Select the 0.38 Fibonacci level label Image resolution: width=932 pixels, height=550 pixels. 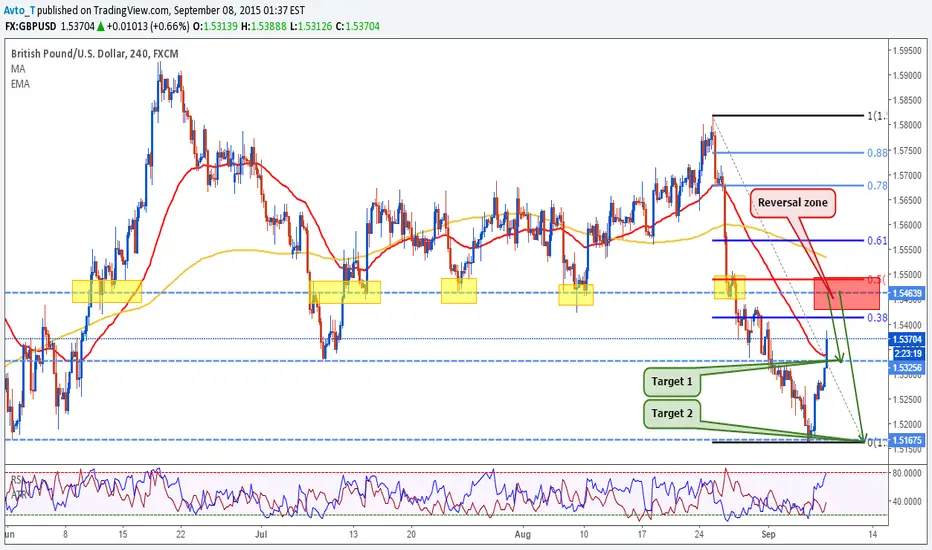(x=877, y=318)
